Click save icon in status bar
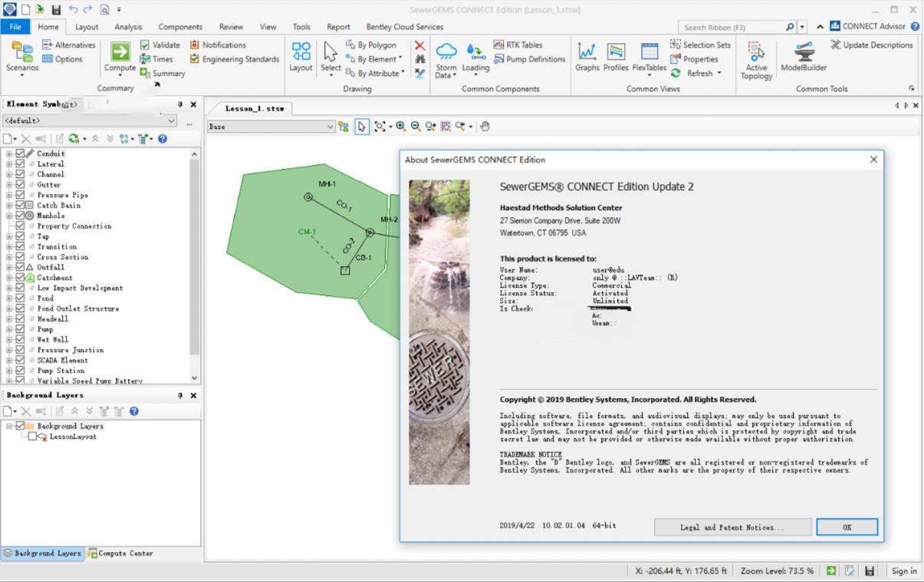This screenshot has height=582, width=924. (869, 570)
